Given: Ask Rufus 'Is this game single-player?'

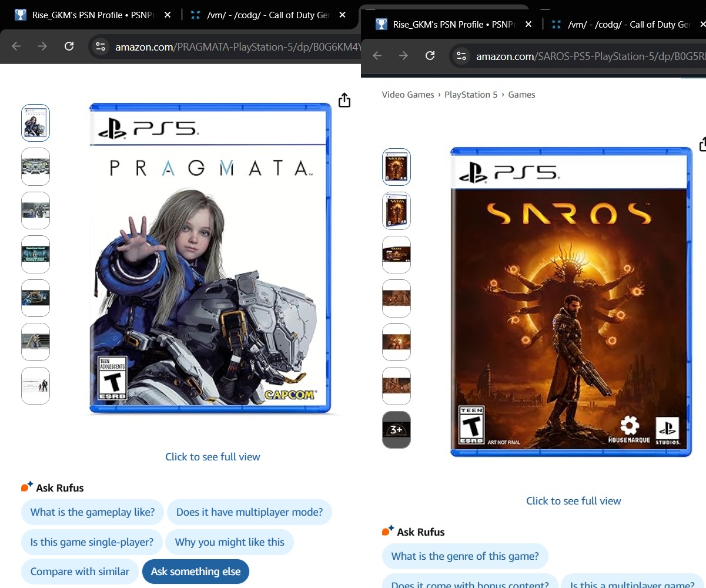Looking at the screenshot, I should click(x=92, y=542).
